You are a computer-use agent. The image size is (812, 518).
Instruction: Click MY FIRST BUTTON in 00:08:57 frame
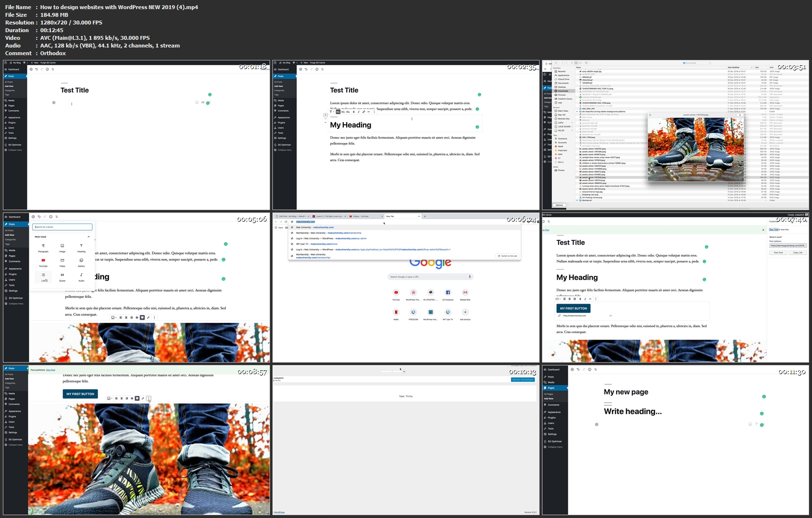[x=80, y=394]
